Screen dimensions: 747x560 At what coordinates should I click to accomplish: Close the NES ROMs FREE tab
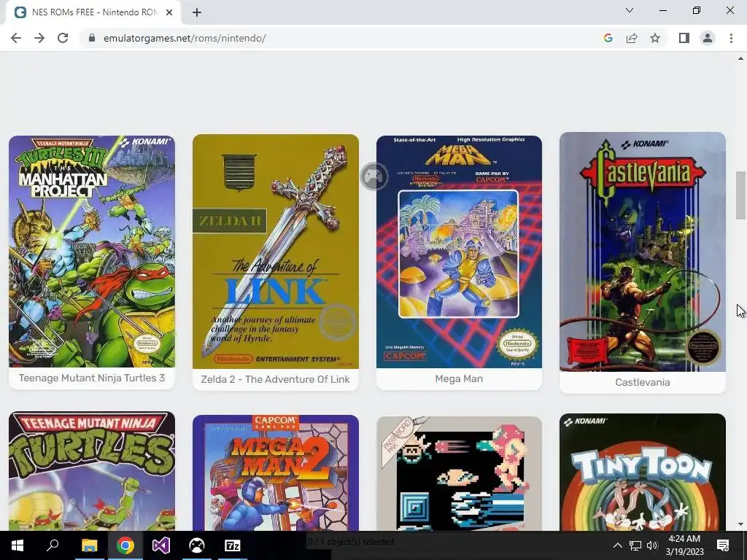[x=169, y=12]
